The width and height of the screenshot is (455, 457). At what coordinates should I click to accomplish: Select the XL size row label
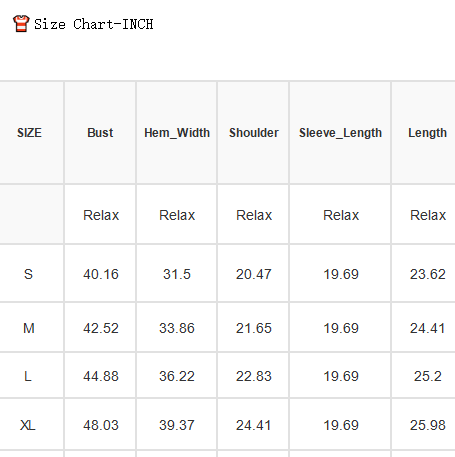click(28, 425)
